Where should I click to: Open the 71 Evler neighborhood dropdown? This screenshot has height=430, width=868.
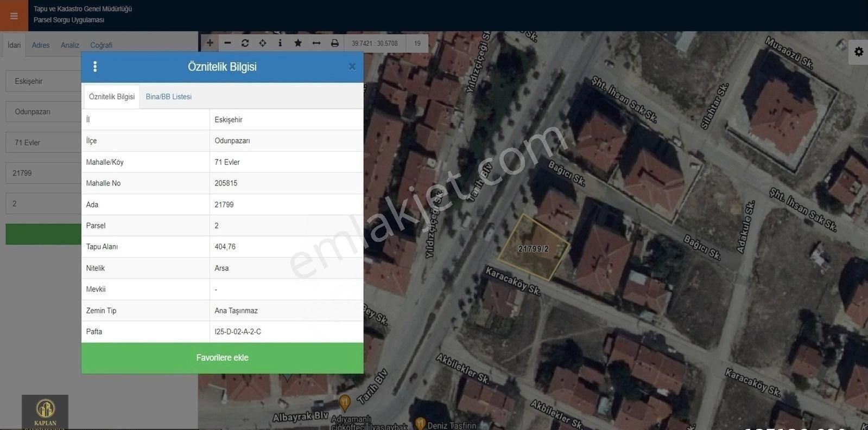(x=43, y=143)
